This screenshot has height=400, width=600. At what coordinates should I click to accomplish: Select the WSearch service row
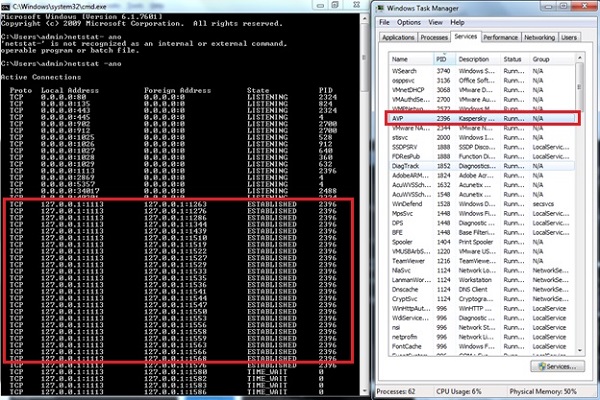click(482, 71)
